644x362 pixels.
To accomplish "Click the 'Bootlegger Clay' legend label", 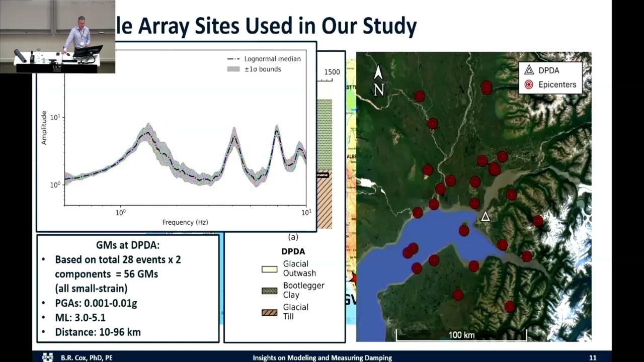I will pyautogui.click(x=303, y=290).
